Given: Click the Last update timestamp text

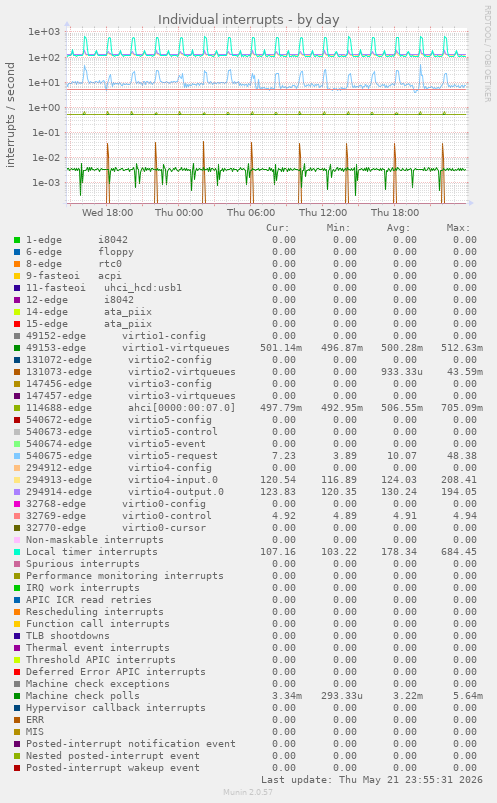Looking at the screenshot, I should [371, 780].
